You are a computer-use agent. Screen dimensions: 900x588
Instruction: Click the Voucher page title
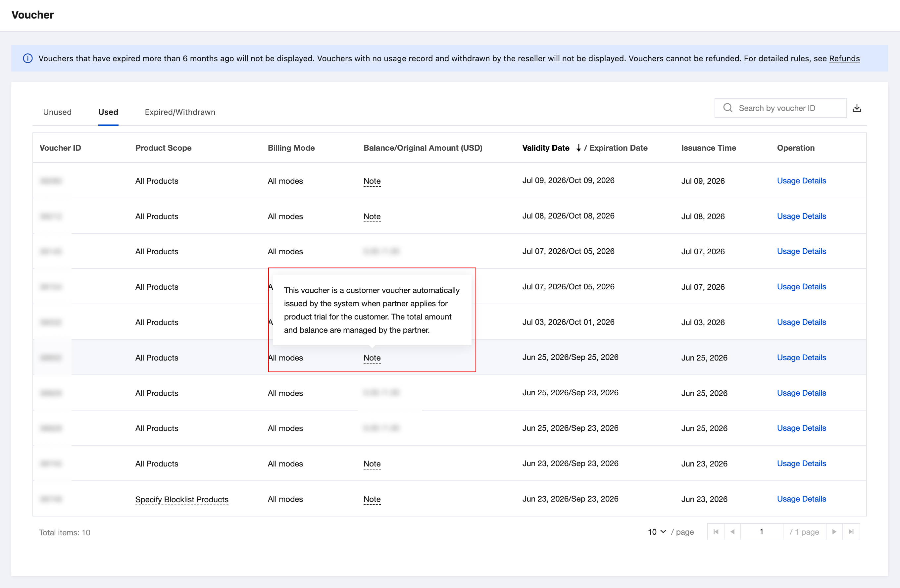(x=33, y=15)
